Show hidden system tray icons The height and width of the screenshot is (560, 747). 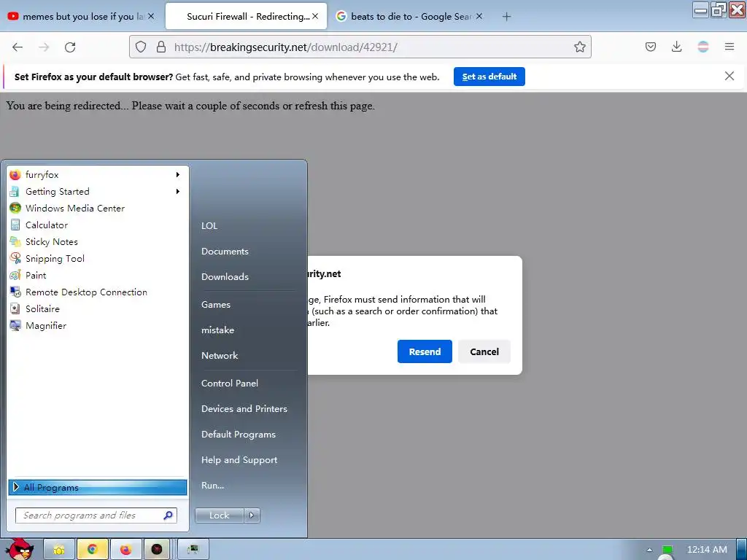(649, 550)
